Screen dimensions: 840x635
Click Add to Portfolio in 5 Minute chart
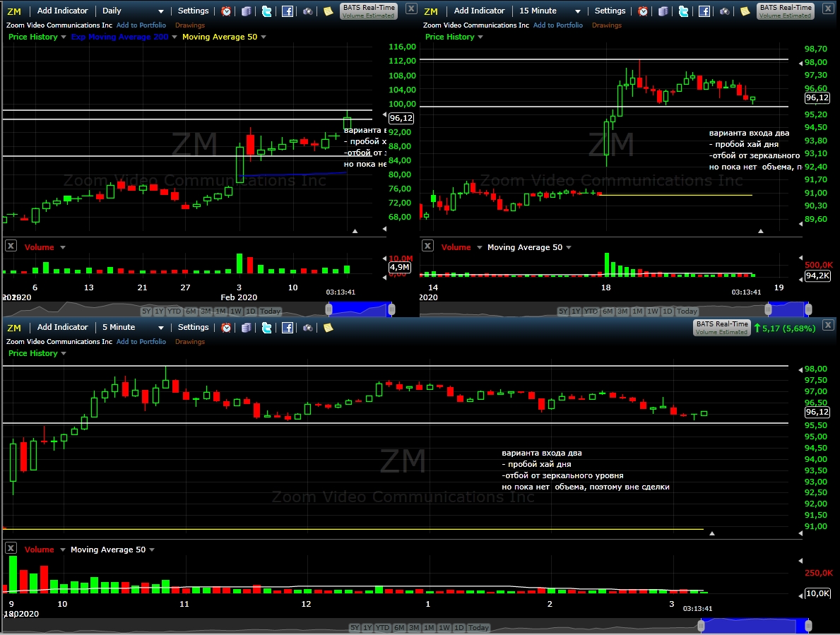[x=141, y=342]
